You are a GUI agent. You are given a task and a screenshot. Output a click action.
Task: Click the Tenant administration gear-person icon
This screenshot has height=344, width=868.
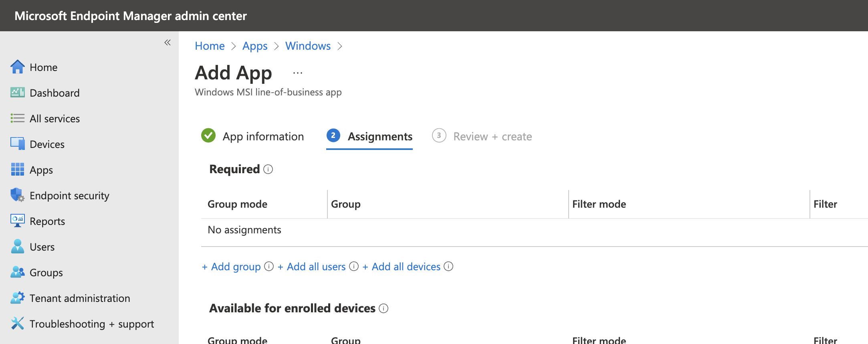(x=17, y=298)
